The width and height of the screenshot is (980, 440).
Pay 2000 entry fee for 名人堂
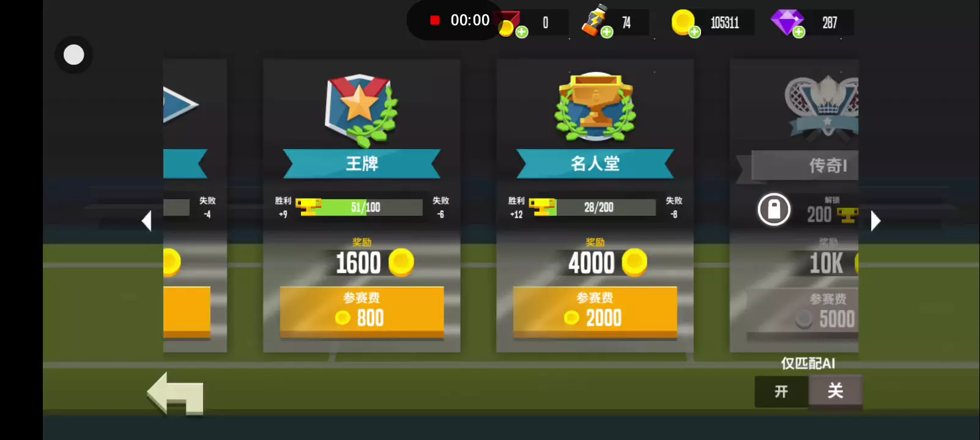pyautogui.click(x=595, y=312)
